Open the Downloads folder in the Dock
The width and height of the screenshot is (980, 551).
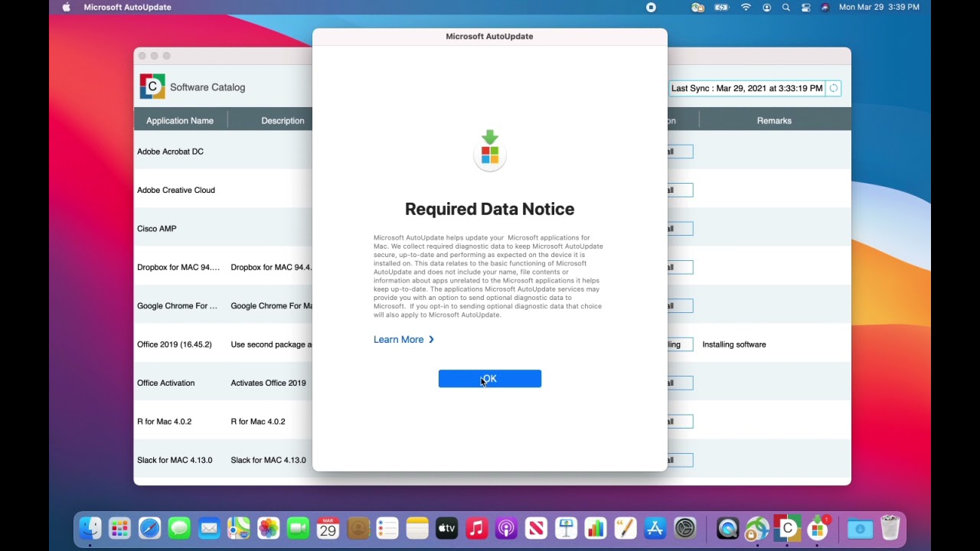point(860,528)
